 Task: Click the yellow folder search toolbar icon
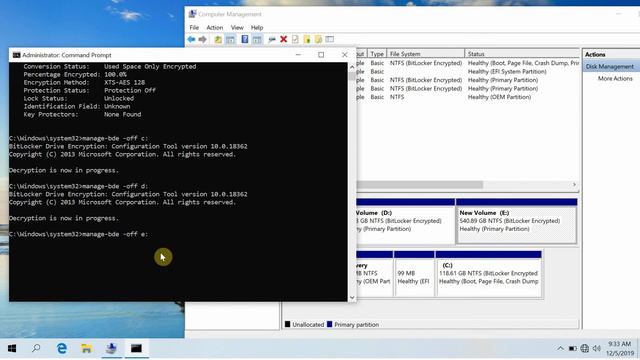coord(318,40)
